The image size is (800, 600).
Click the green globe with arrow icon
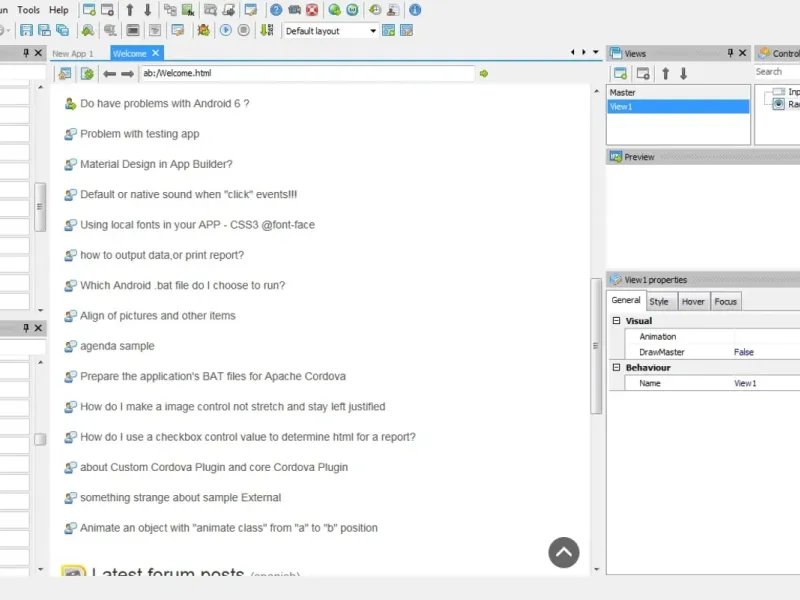click(x=334, y=10)
